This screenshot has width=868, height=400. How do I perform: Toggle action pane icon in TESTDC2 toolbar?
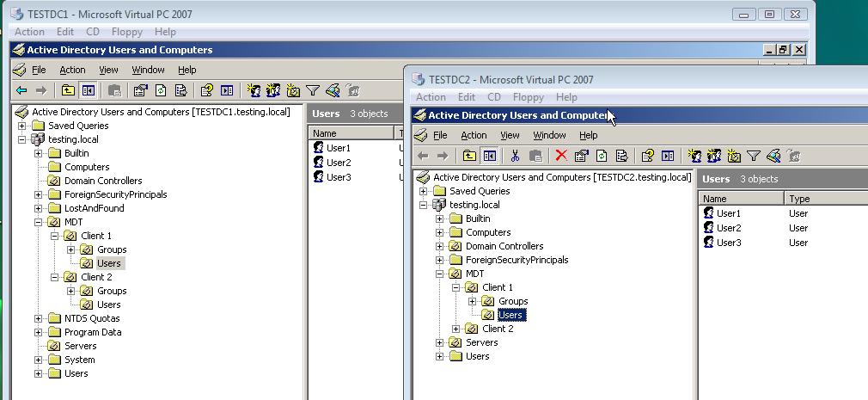(668, 157)
